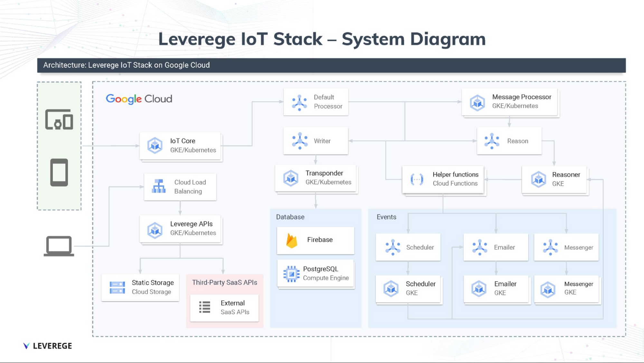Click the Emailer GKE hexagon icon
Image resolution: width=644 pixels, height=363 pixels.
[479, 288]
